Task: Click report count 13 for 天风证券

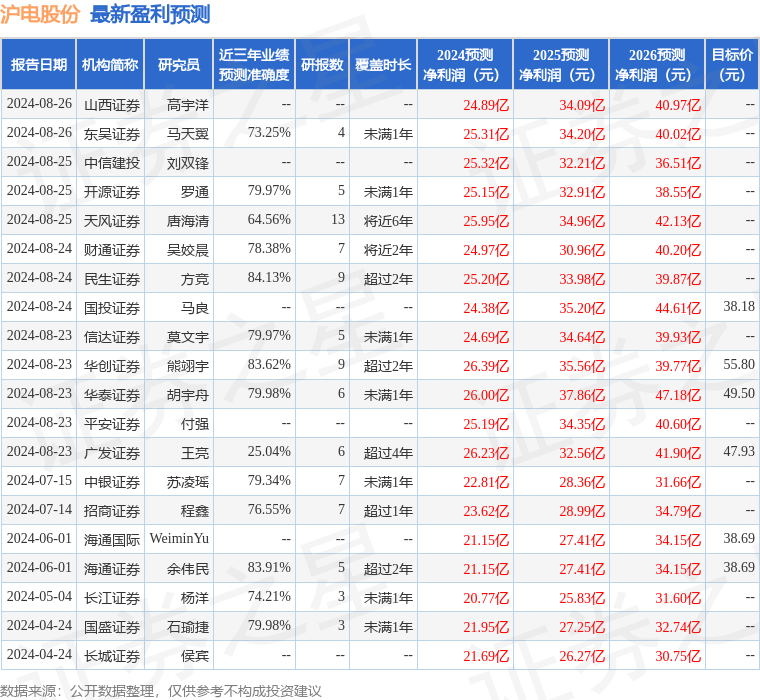Action: [x=338, y=220]
